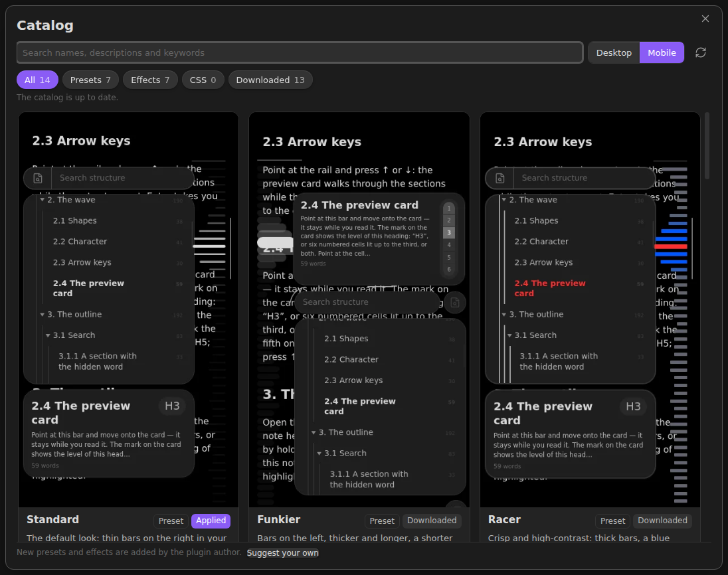Select numbered cell 3 in Funkier preview card
The width and height of the screenshot is (728, 575).
pyautogui.click(x=449, y=232)
